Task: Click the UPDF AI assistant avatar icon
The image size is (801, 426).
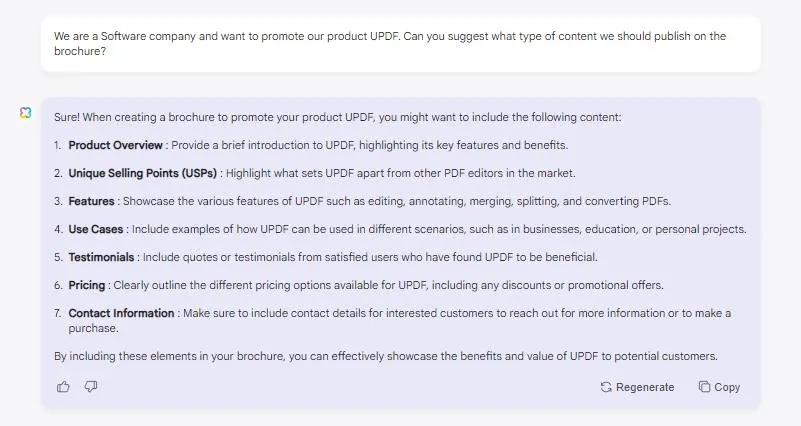Action: (26, 112)
